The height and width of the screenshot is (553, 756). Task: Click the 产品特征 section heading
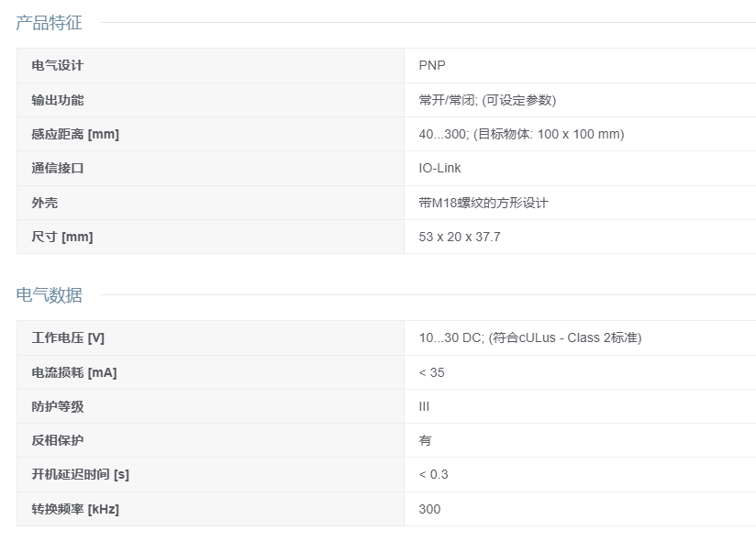pyautogui.click(x=49, y=23)
